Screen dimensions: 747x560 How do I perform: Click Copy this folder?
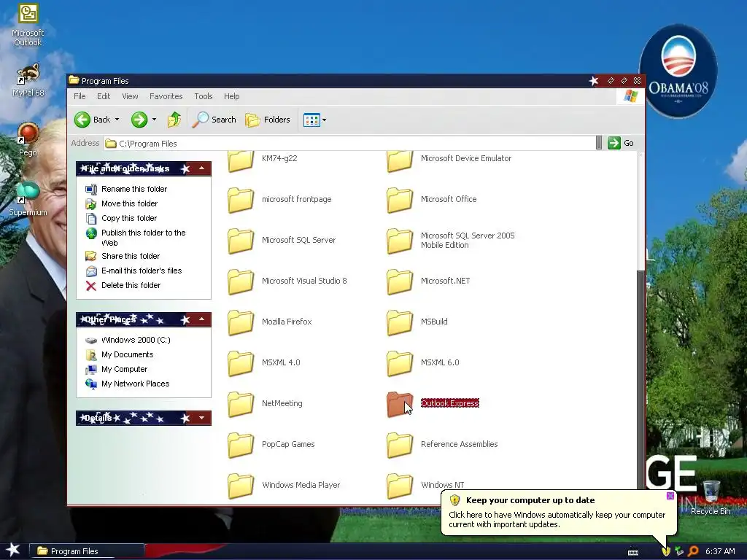122,218
